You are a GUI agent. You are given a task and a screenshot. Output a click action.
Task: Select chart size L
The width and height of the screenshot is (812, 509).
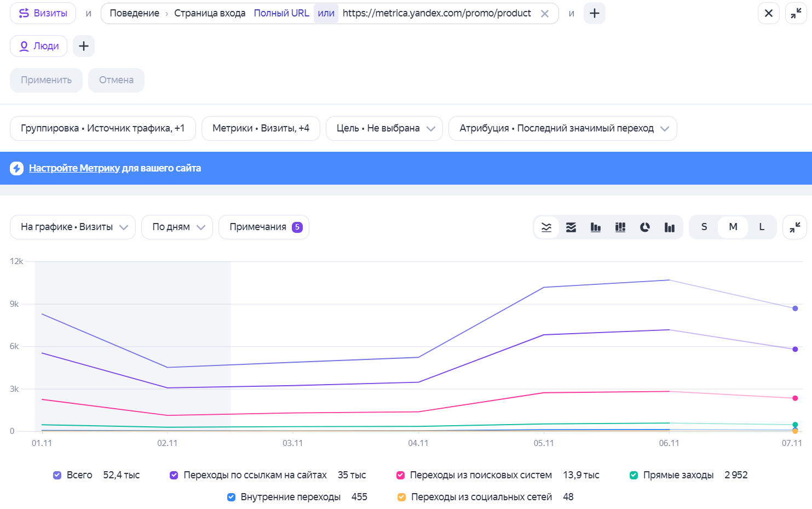[x=762, y=227]
